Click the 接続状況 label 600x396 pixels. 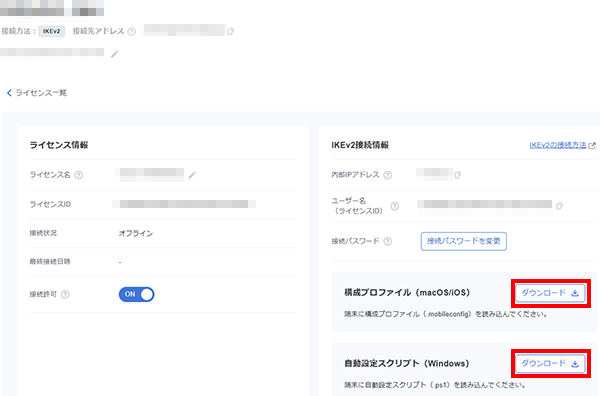[x=43, y=233]
